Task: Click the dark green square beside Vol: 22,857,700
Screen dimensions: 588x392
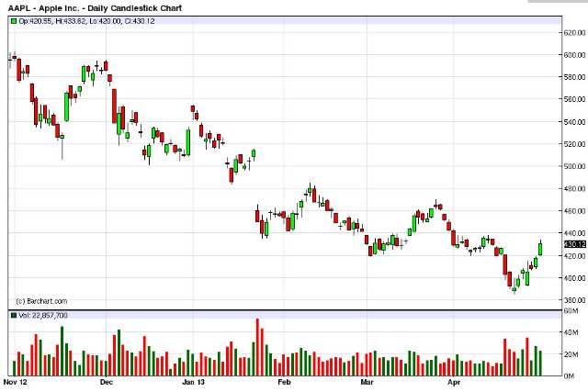Action: pyautogui.click(x=14, y=316)
